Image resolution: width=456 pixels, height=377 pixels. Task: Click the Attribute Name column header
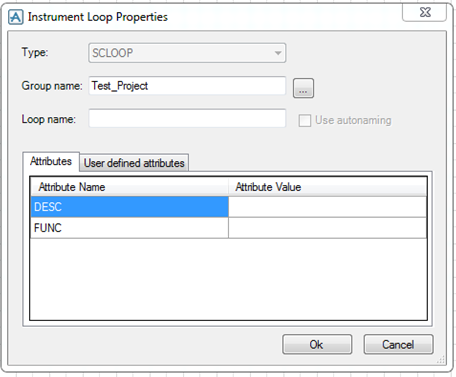click(x=129, y=187)
